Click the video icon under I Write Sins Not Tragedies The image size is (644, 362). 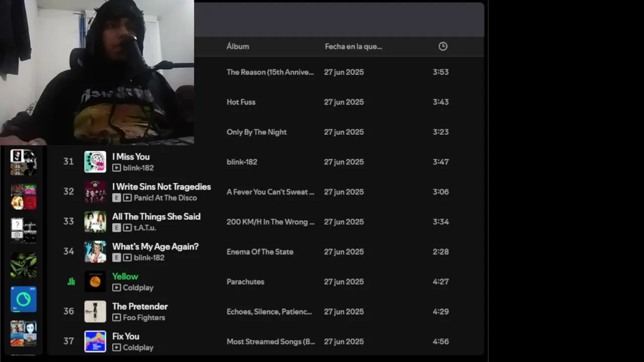pos(127,198)
